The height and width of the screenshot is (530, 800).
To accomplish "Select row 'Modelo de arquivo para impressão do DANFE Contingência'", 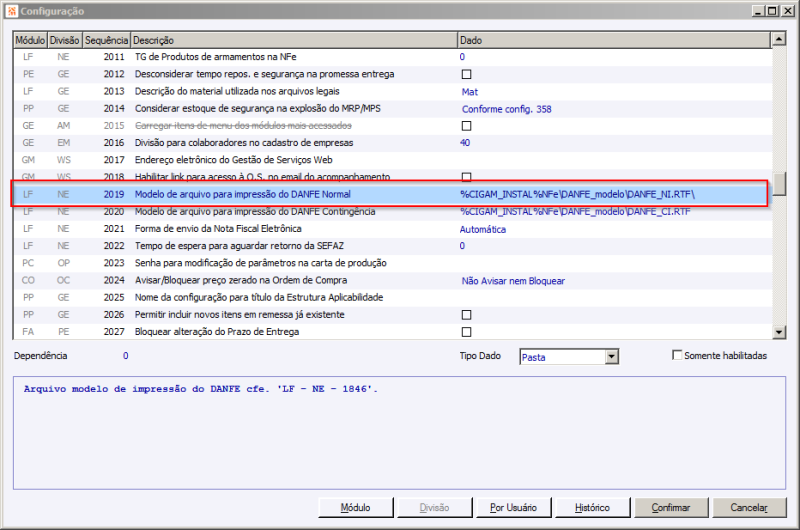I will (x=392, y=212).
